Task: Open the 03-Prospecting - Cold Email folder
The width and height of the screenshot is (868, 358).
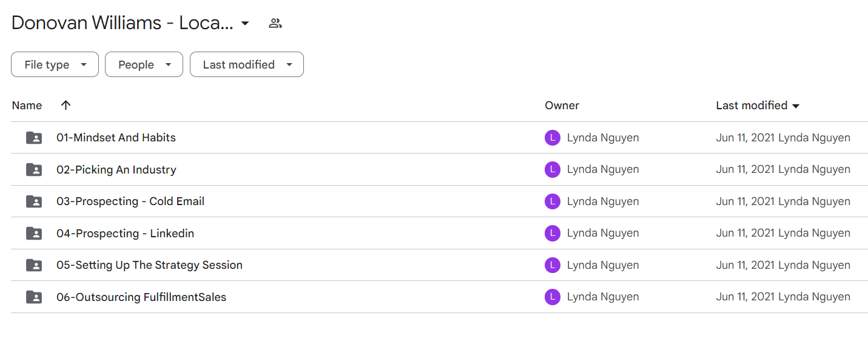Action: point(130,201)
